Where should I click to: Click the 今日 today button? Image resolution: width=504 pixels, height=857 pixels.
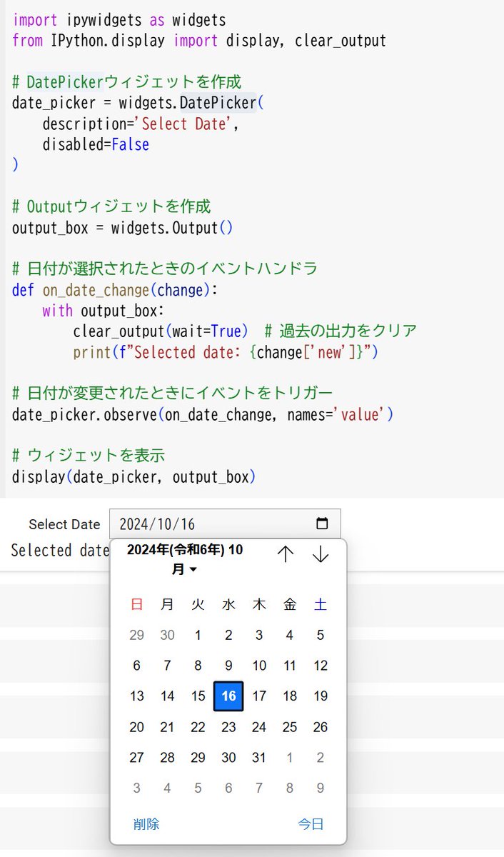pyautogui.click(x=311, y=823)
